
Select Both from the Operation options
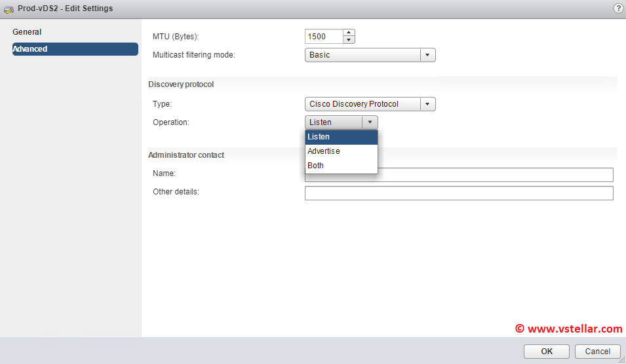coord(341,166)
